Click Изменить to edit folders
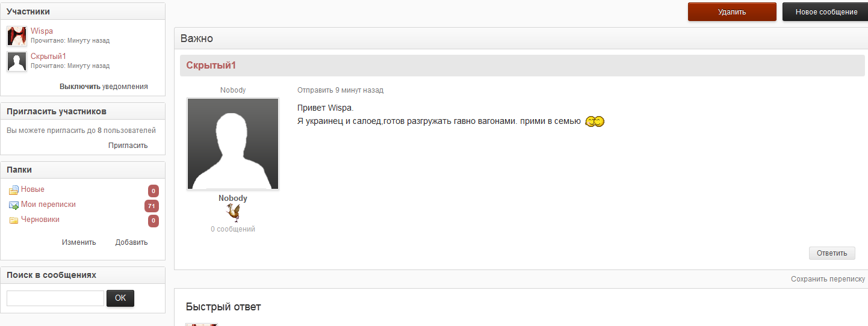This screenshot has width=868, height=326. (79, 242)
